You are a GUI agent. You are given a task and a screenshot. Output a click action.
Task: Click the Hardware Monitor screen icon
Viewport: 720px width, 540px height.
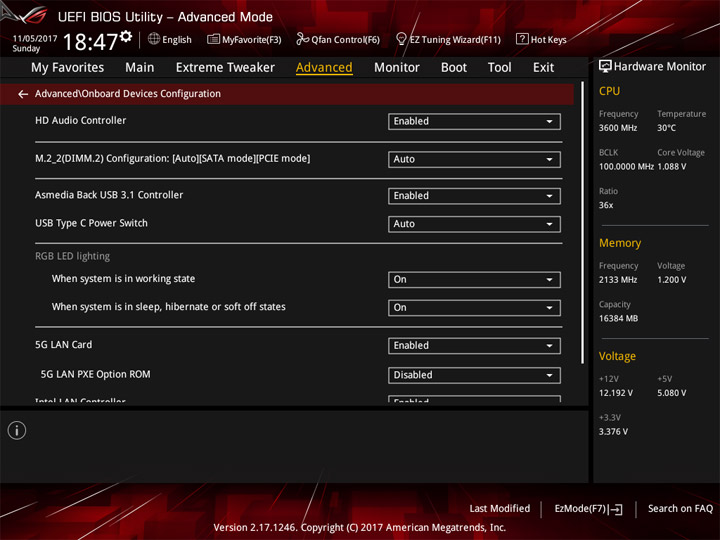(x=605, y=66)
